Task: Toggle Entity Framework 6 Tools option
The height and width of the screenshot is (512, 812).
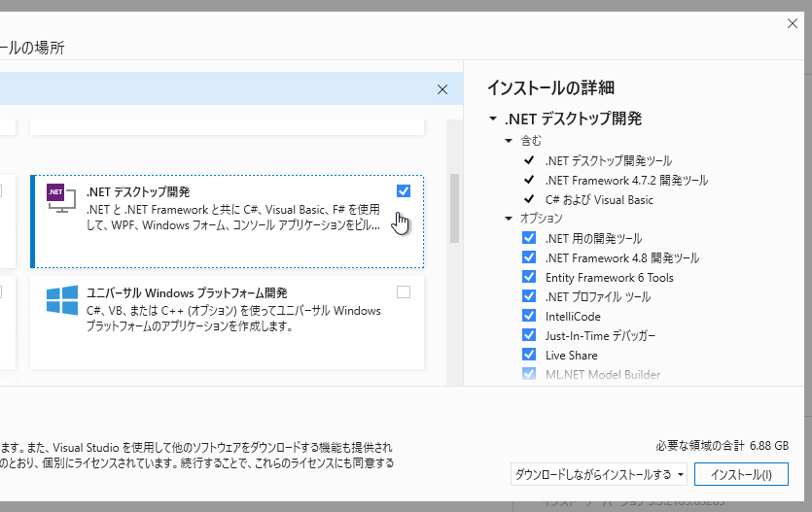Action: click(529, 277)
